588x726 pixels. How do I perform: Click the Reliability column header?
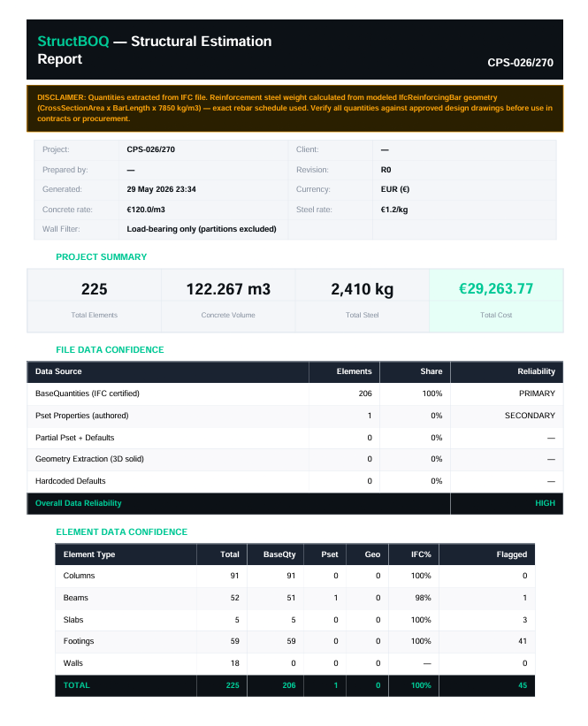pyautogui.click(x=536, y=371)
